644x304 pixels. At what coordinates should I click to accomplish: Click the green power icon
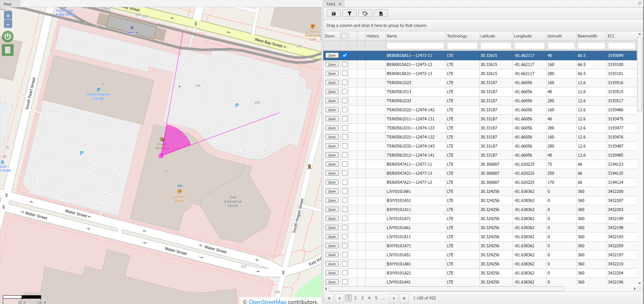[x=8, y=37]
